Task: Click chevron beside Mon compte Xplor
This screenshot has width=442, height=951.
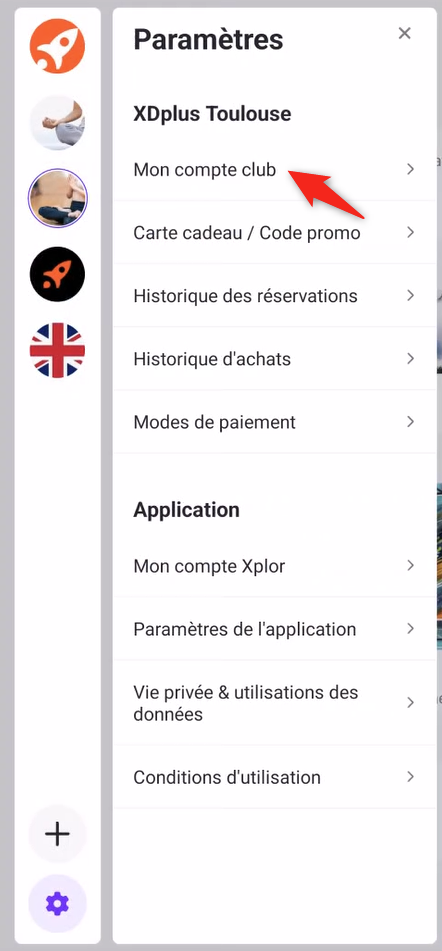Action: click(410, 565)
